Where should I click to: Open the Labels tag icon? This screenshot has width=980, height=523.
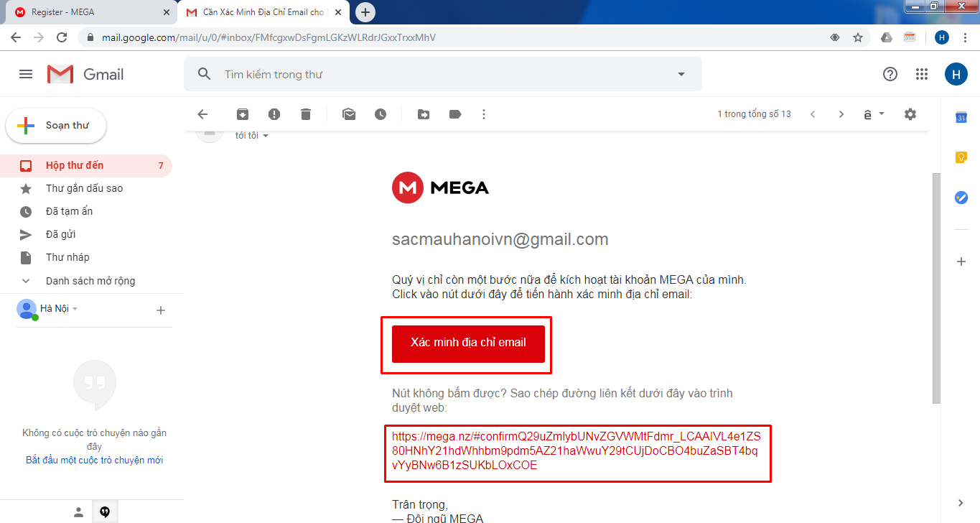455,114
